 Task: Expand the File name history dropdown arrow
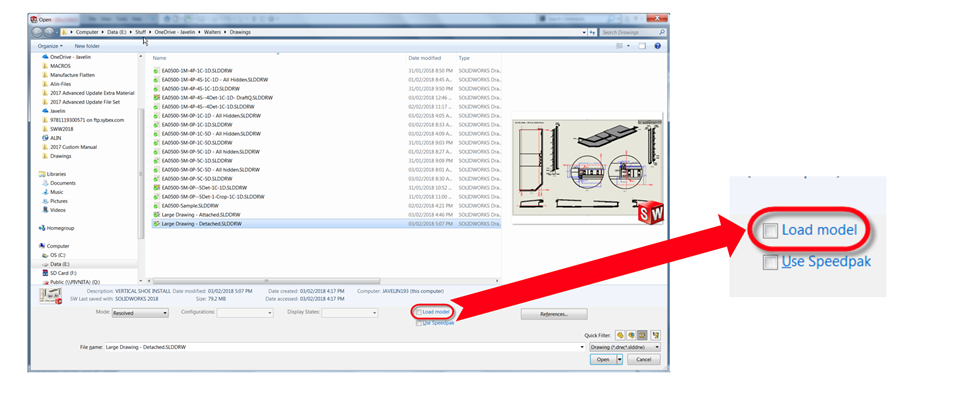coord(581,347)
